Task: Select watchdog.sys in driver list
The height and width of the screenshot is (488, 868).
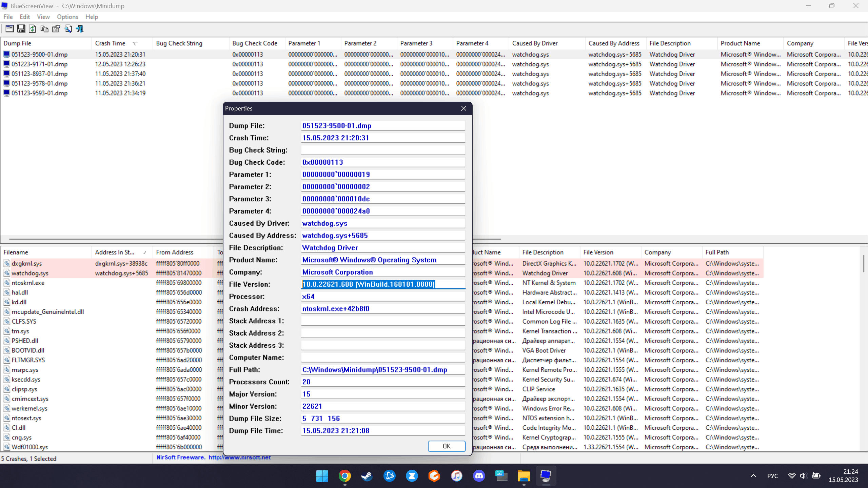Action: [30, 273]
